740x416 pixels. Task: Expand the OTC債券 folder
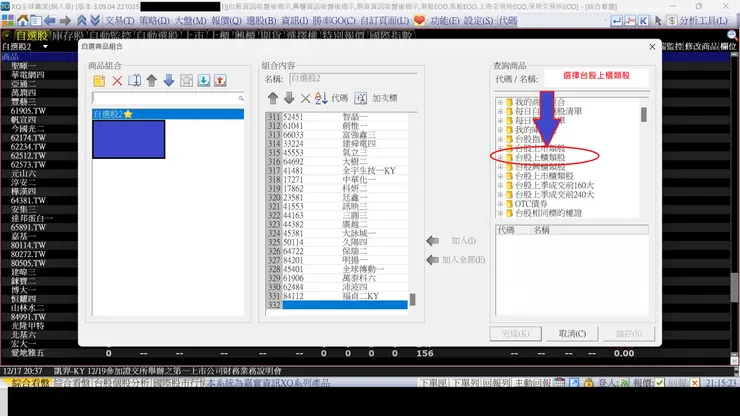(500, 204)
